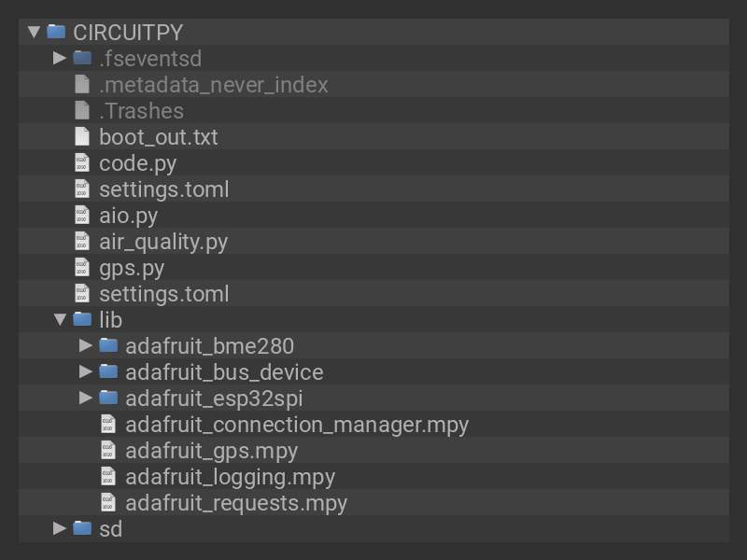Screen dimensions: 747x560
Task: Collapse the lib folder with its arrow
Action: 61,320
